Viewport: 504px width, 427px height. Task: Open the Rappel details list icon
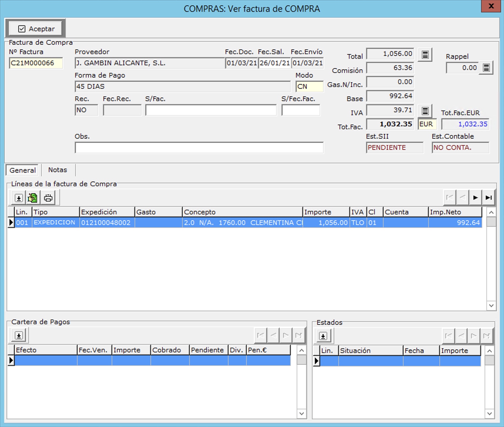(x=486, y=68)
